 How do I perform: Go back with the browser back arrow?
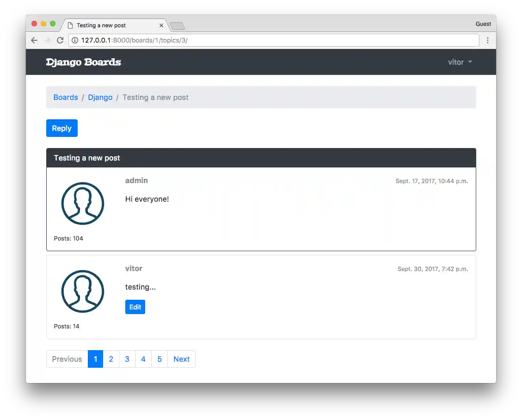34,40
